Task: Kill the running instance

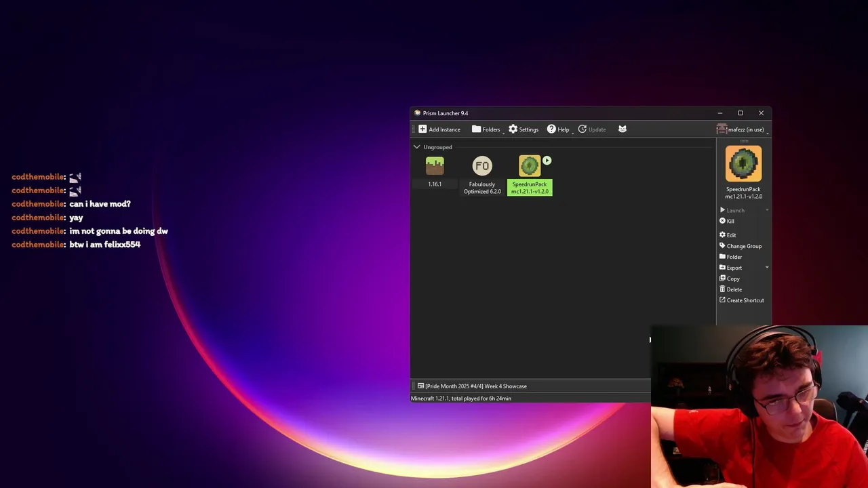Action: point(727,221)
